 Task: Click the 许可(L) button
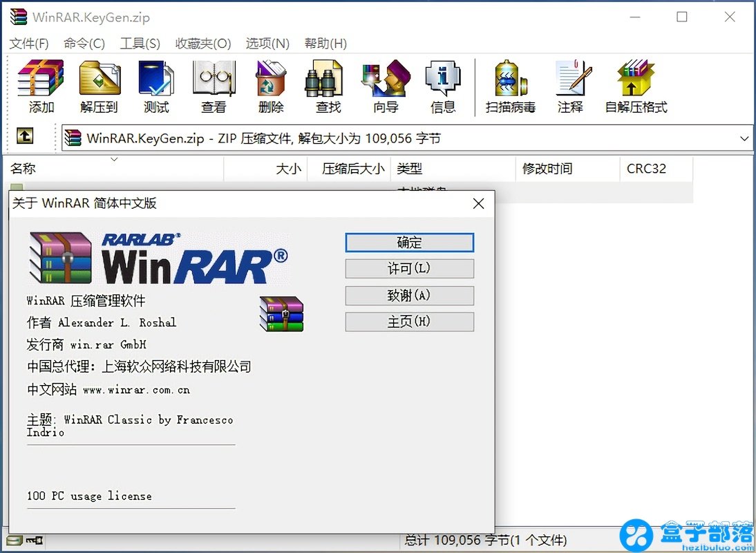coord(409,268)
